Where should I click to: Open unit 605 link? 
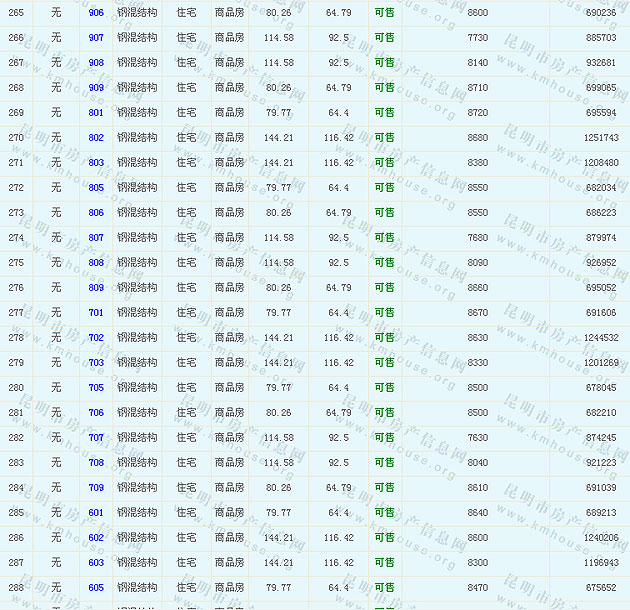pyautogui.click(x=96, y=588)
